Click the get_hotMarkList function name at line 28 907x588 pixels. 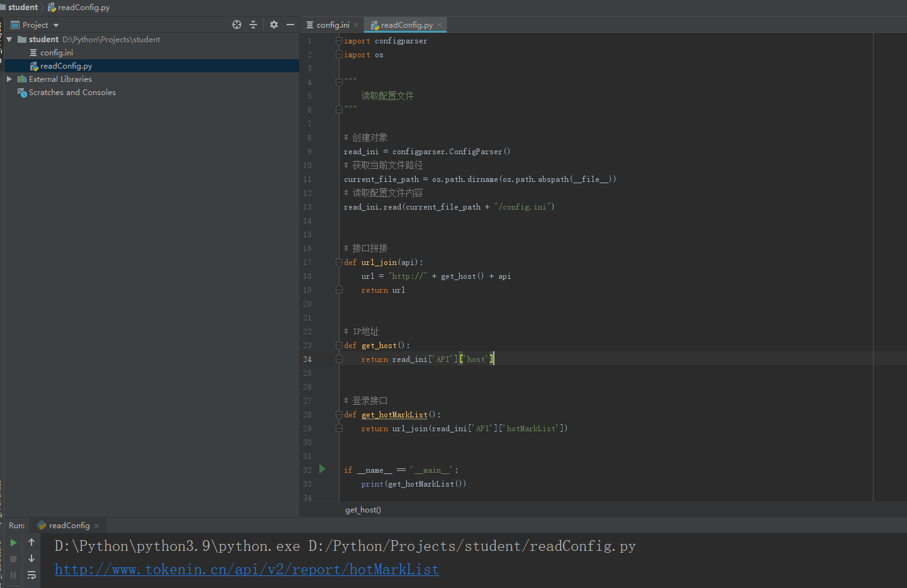pos(394,415)
